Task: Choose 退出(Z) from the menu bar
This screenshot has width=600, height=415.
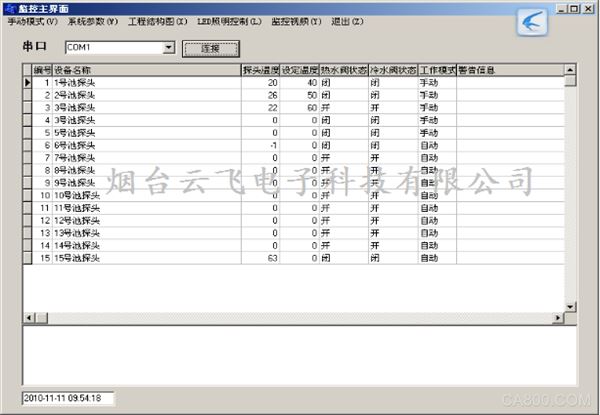Action: [347, 21]
